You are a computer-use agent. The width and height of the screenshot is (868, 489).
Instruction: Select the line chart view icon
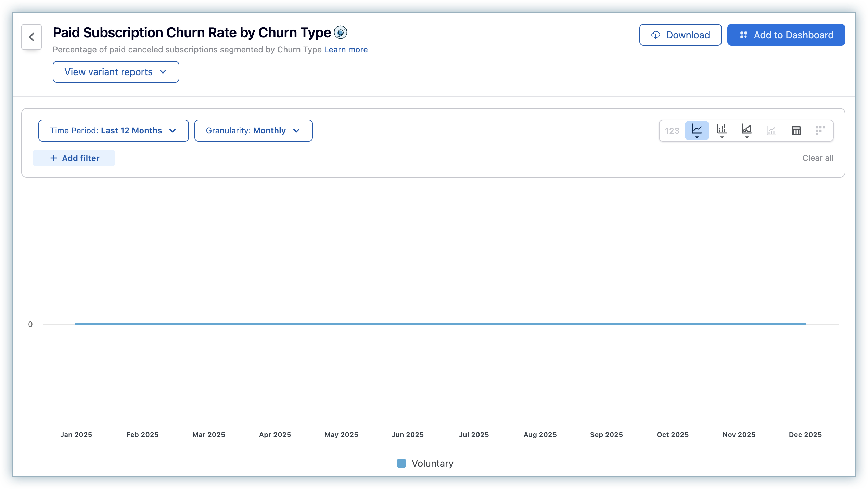pos(697,130)
